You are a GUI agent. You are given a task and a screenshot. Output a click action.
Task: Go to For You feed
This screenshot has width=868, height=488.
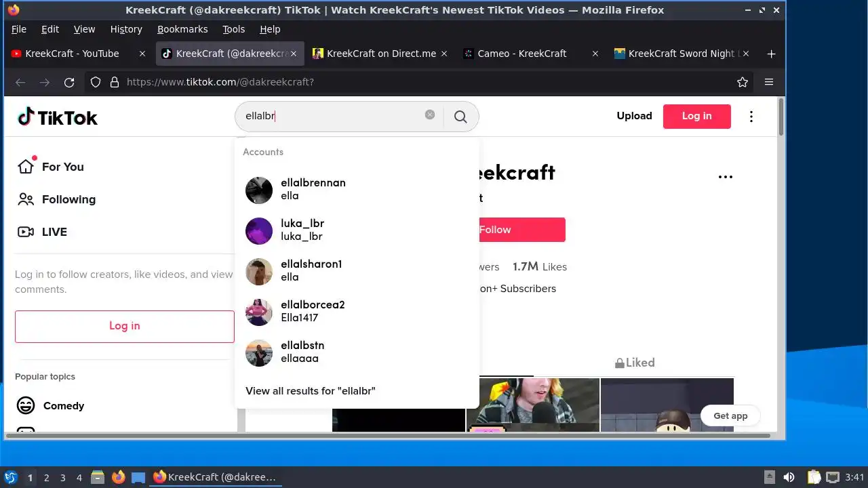pos(51,167)
